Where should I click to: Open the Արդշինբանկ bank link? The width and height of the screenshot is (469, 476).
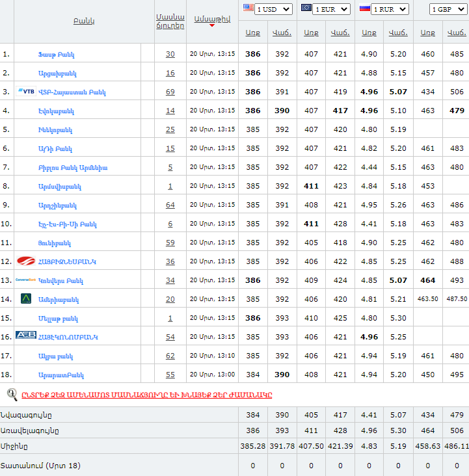pyautogui.click(x=57, y=205)
